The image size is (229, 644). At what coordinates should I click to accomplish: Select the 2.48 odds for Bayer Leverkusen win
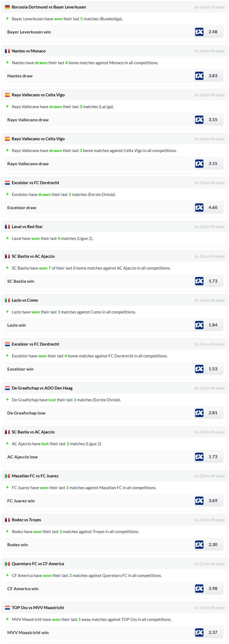tap(213, 32)
